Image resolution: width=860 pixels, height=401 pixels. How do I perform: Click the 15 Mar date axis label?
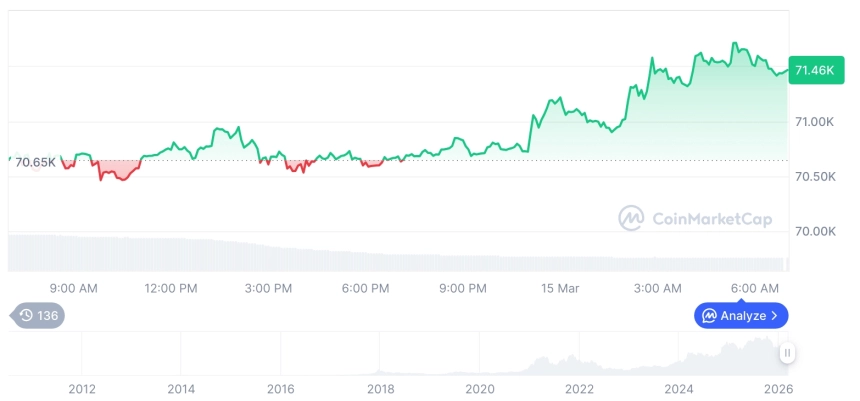560,288
